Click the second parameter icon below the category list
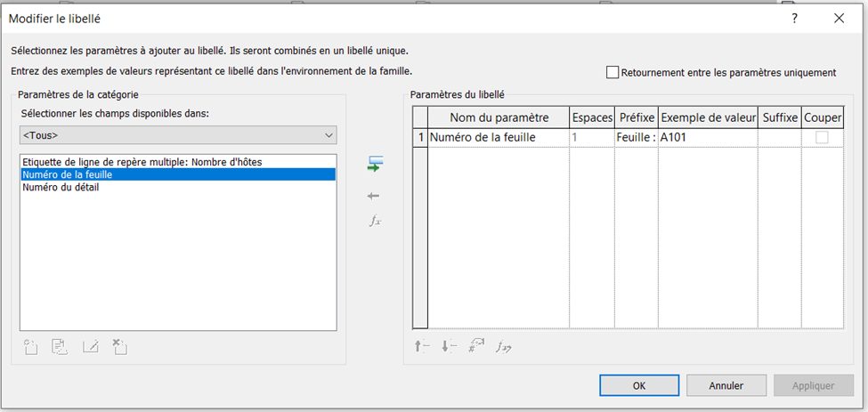868x412 pixels. pos(60,347)
